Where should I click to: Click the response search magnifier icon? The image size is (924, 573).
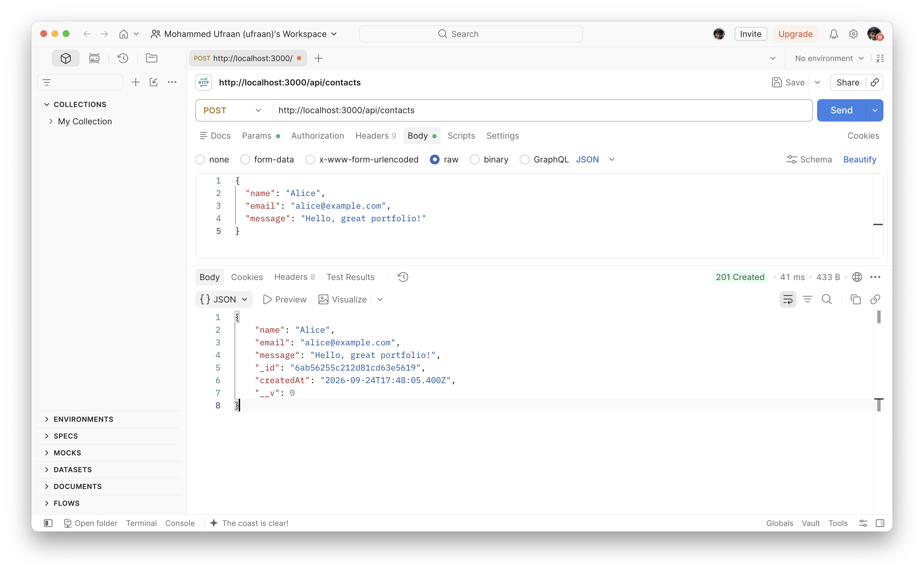point(827,299)
